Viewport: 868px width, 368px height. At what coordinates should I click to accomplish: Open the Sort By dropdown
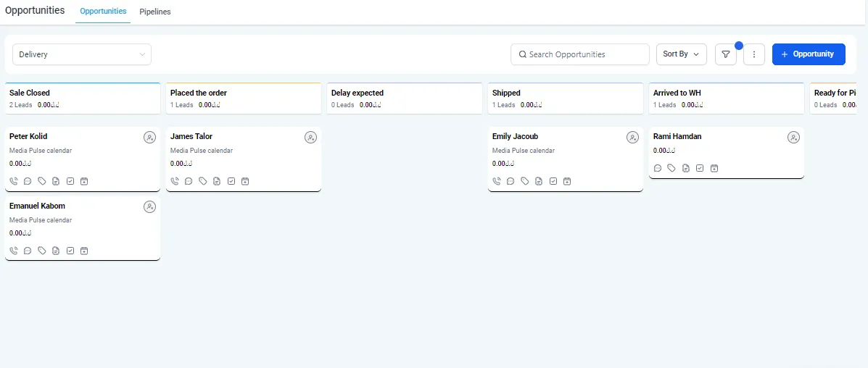click(x=682, y=54)
